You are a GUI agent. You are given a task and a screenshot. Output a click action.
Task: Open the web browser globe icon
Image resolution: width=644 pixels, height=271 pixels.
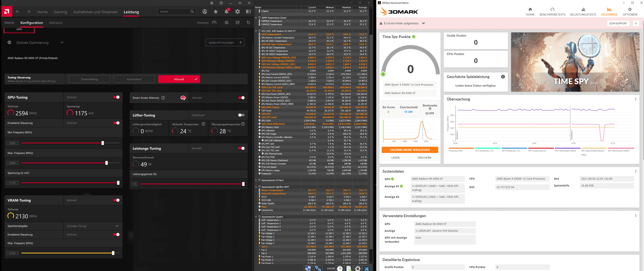205,12
